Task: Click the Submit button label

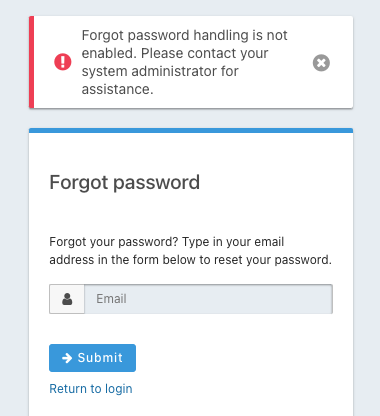Action: click(x=100, y=358)
